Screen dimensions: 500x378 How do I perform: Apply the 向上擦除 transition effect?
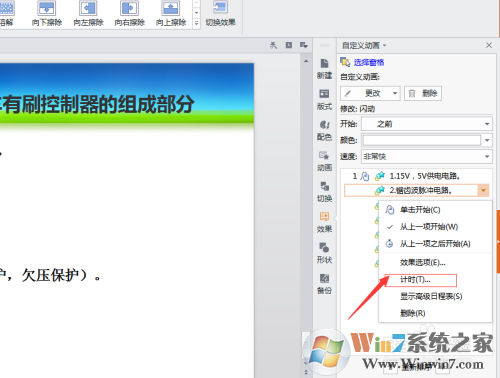pyautogui.click(x=171, y=14)
